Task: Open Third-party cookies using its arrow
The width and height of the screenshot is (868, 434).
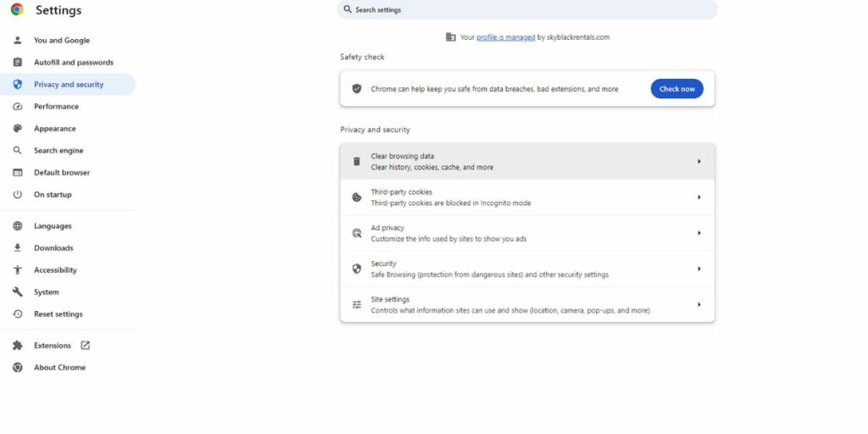Action: (698, 197)
